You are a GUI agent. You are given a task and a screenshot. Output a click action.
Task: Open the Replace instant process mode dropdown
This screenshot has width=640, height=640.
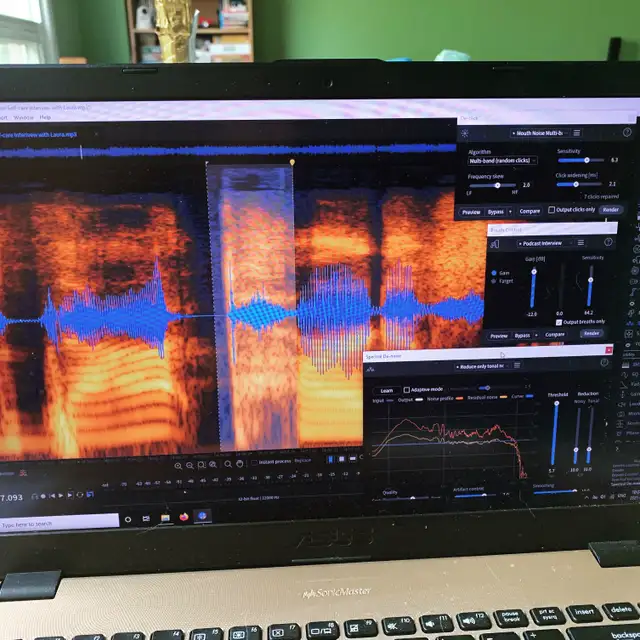303,460
